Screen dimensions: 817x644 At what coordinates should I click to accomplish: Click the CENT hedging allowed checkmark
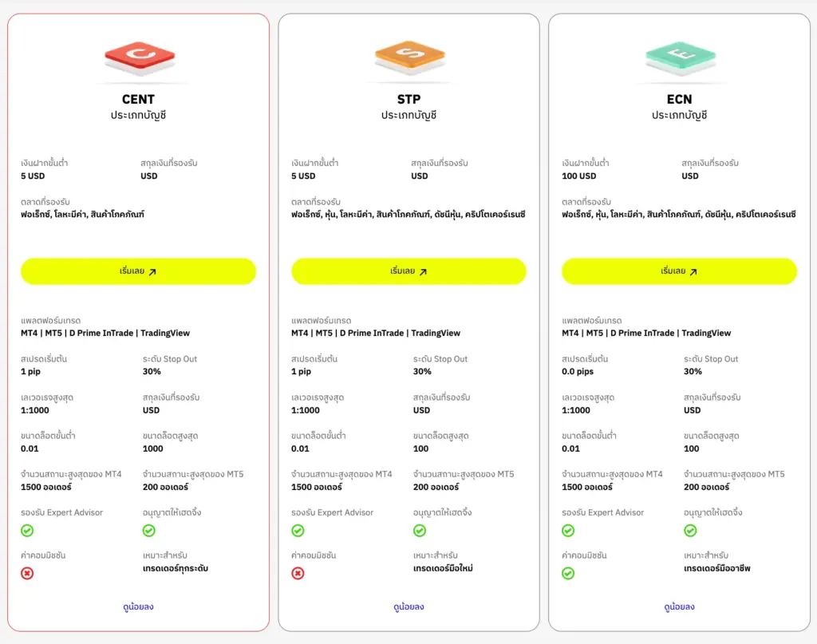coord(149,531)
